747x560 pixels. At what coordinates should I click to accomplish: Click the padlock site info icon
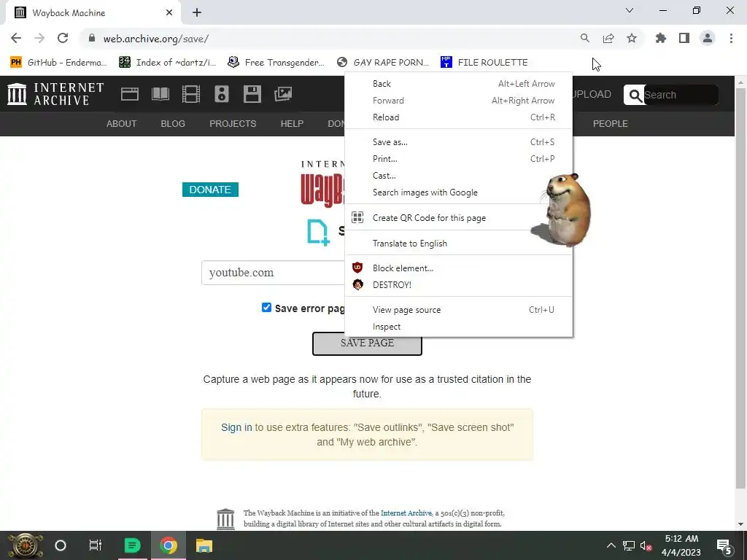point(92,38)
